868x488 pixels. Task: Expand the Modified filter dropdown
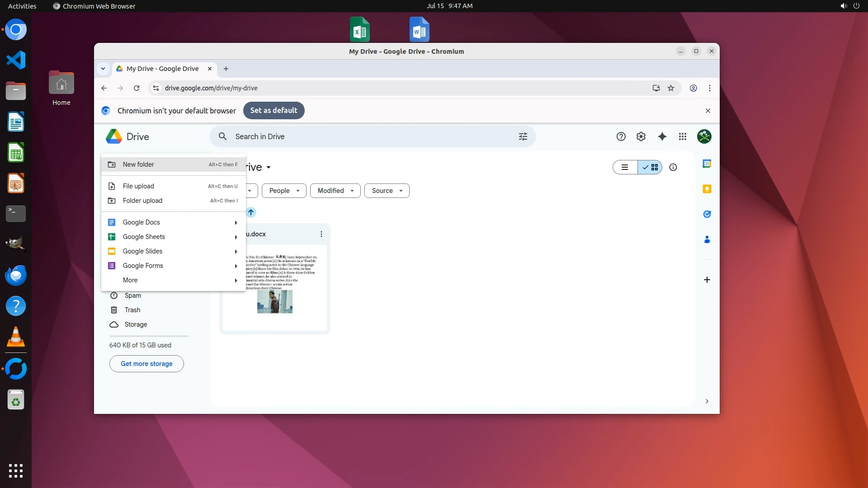[x=335, y=191]
